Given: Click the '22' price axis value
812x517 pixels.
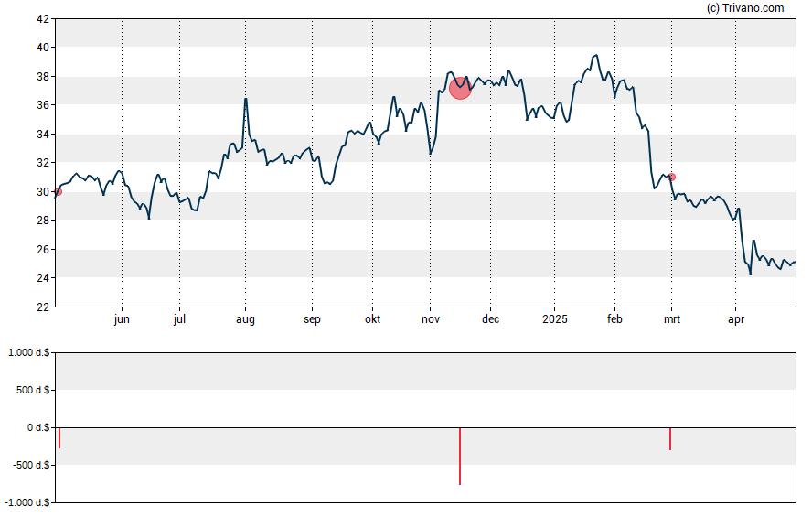Looking at the screenshot, I should tap(43, 307).
